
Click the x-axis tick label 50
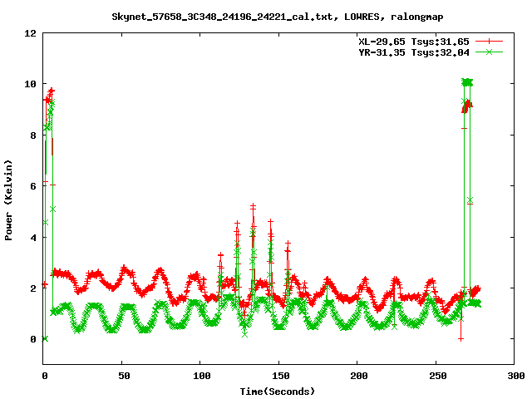(x=124, y=376)
